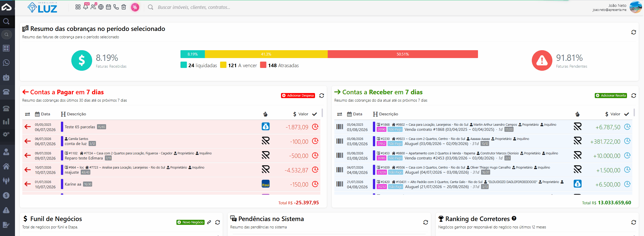Viewport: 644px width, 236px height.
Task: Open the single person icon in left sidebar
Action: (x=6, y=152)
